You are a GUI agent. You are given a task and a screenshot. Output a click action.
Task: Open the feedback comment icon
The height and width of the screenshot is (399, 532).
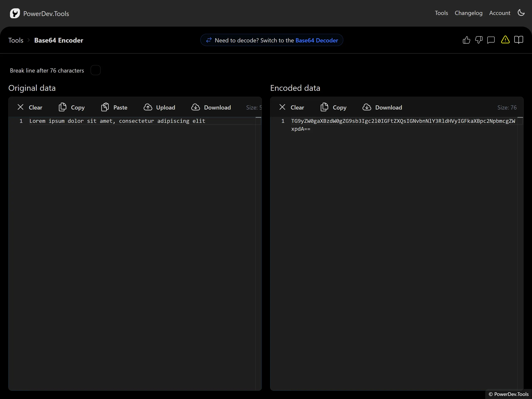click(x=491, y=40)
